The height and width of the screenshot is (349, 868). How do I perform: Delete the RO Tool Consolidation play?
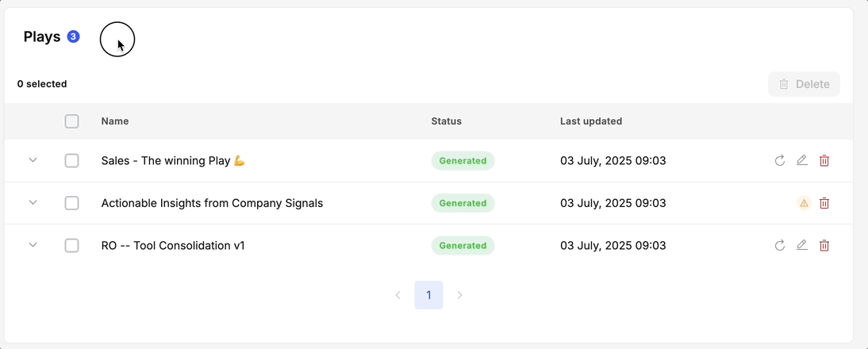pos(824,246)
